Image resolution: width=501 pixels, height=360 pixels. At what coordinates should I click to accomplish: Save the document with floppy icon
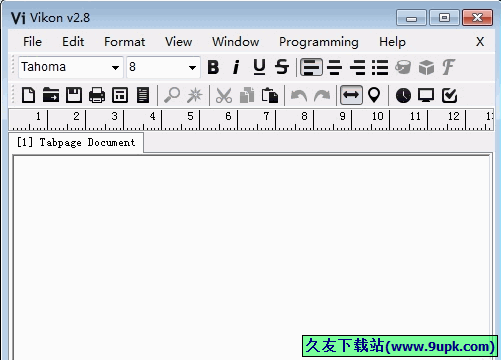coord(74,95)
